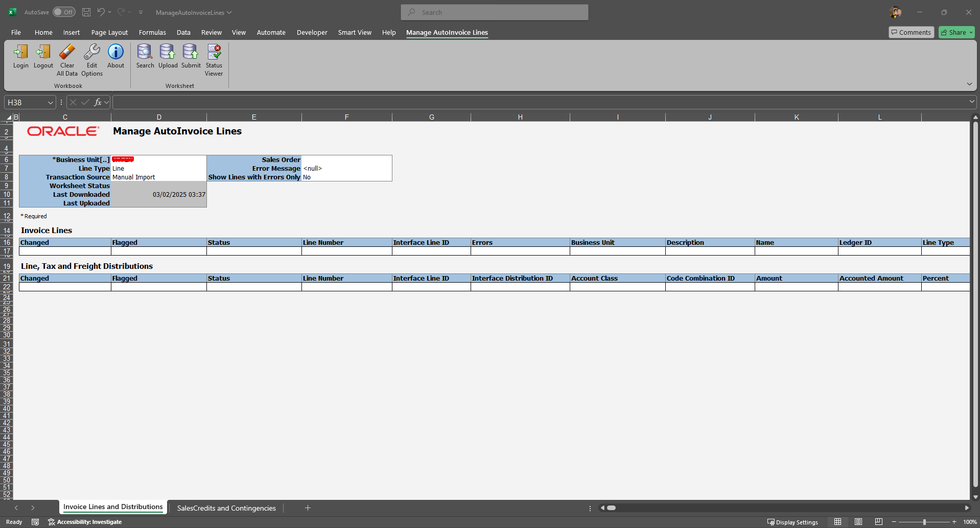Click the zoom slider handle
Viewport: 980px width, 528px height.
[x=924, y=522]
